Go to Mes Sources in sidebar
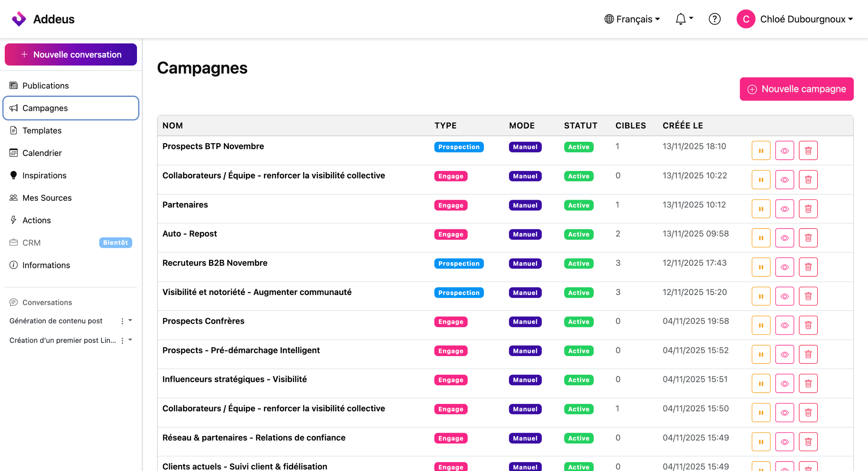The image size is (868, 471). tap(47, 198)
